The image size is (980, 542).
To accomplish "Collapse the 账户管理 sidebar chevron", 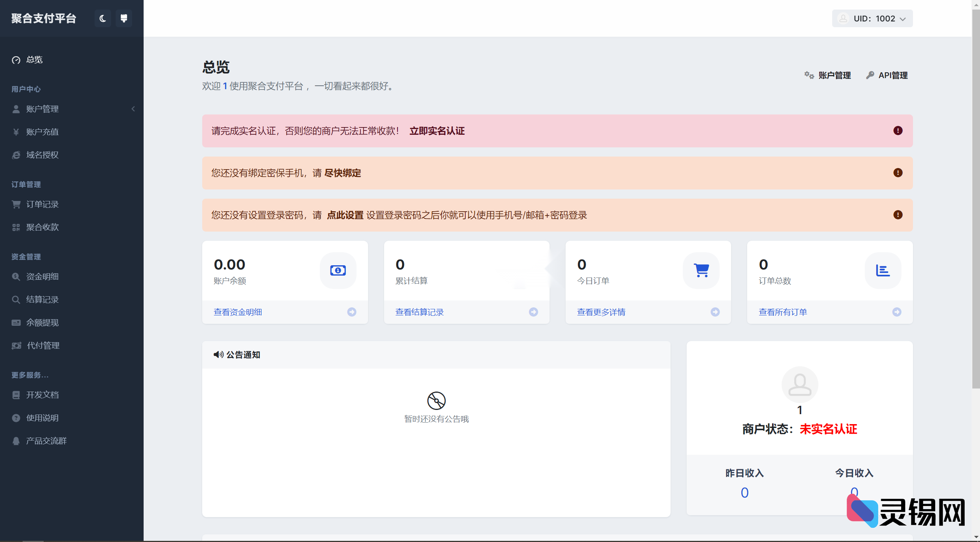I will coord(133,109).
